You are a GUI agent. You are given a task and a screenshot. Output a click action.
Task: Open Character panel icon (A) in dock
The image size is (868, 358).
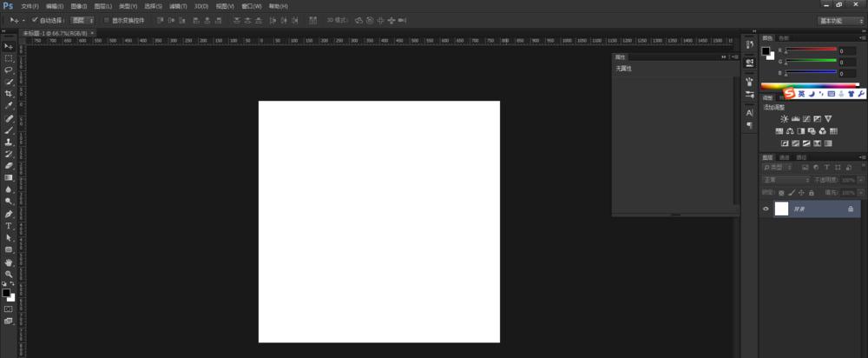750,112
